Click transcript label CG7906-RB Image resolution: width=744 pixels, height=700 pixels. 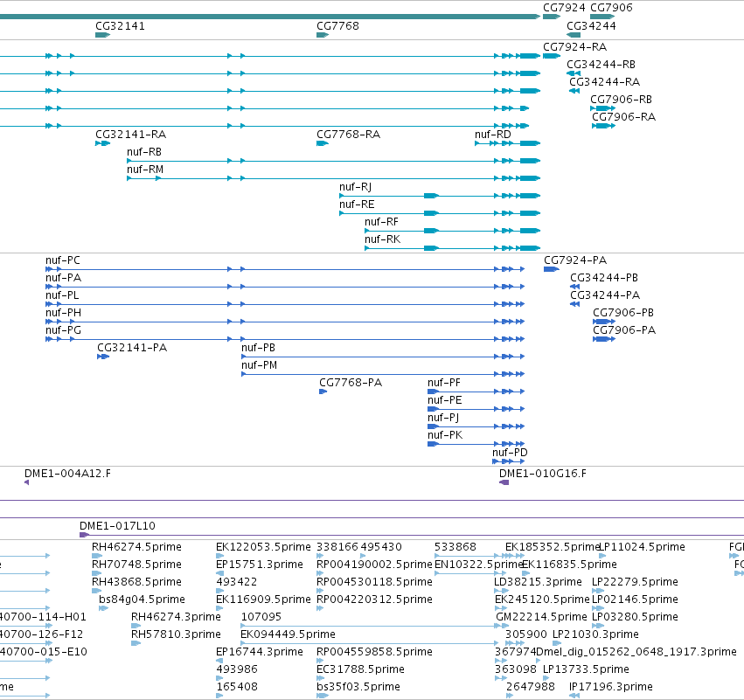(621, 100)
